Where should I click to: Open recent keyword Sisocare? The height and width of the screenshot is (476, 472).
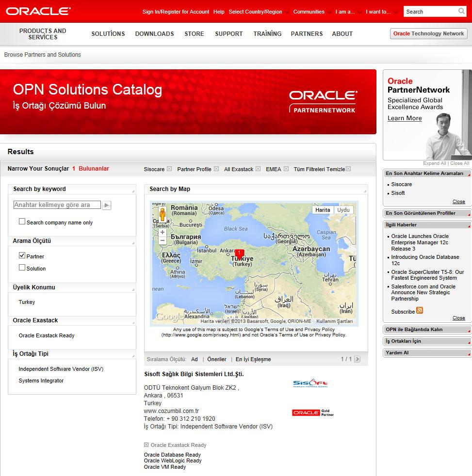[x=402, y=184]
